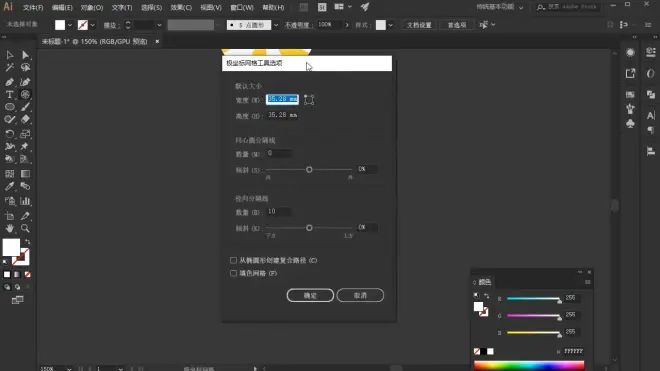Select the Selection tool arrow
Screen dimensions: 660x371
10,55
